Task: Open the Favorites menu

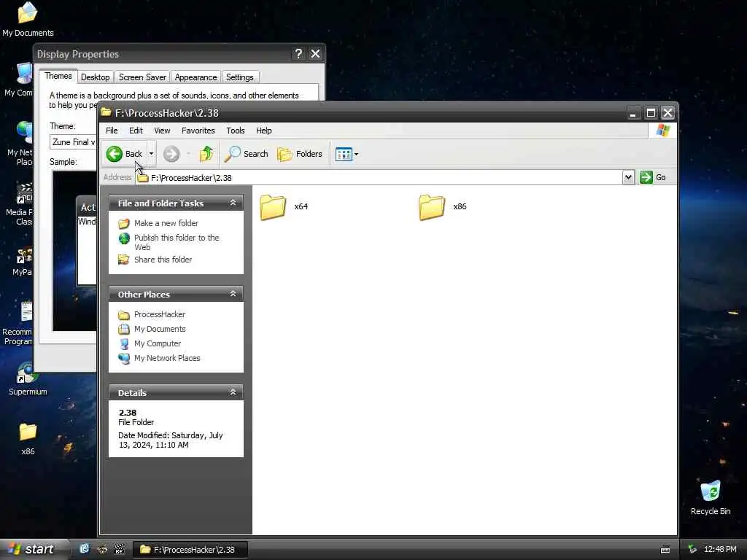Action: click(x=198, y=131)
